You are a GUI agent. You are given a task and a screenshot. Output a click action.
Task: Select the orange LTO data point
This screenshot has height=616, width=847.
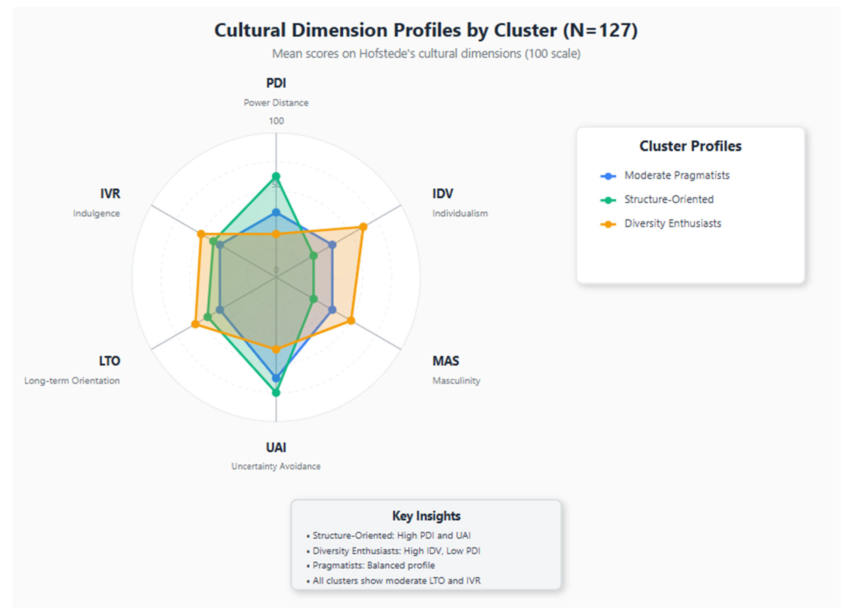195,324
